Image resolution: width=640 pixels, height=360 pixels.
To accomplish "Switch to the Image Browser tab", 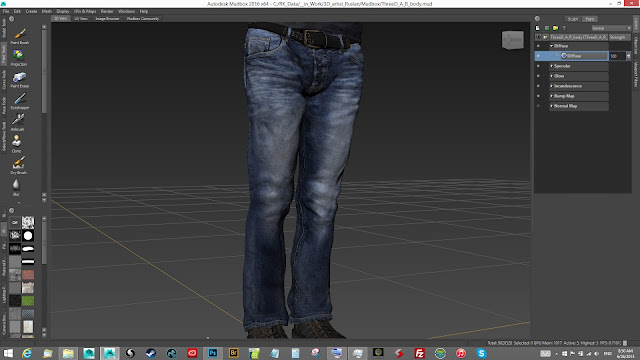I will pyautogui.click(x=107, y=19).
